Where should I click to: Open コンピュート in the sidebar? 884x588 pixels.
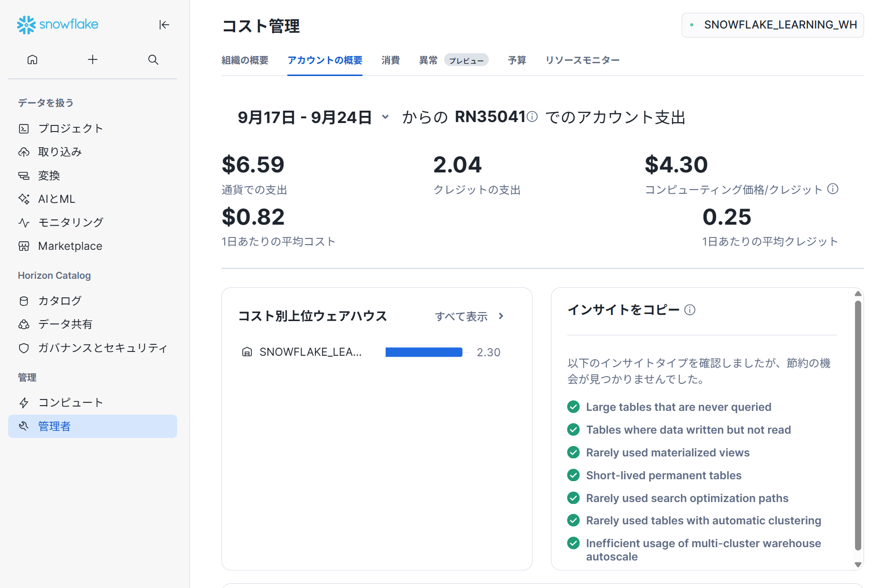coord(93,403)
